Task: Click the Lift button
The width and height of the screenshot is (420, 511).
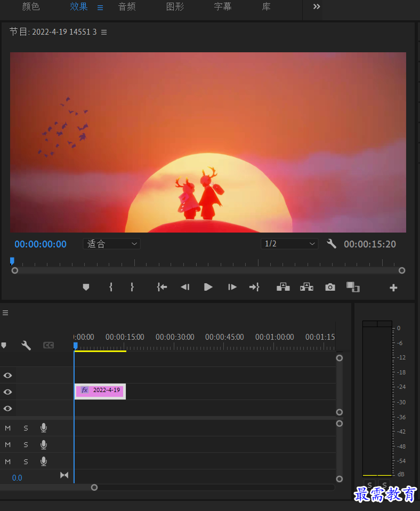Action: tap(283, 287)
